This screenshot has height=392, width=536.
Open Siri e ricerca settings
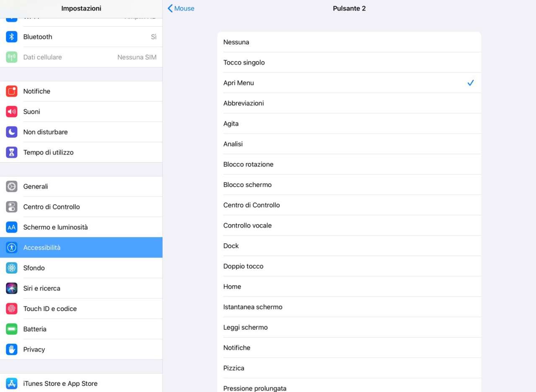pyautogui.click(x=81, y=288)
